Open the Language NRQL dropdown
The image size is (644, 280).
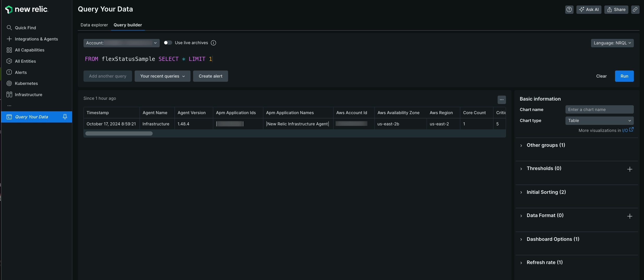612,43
